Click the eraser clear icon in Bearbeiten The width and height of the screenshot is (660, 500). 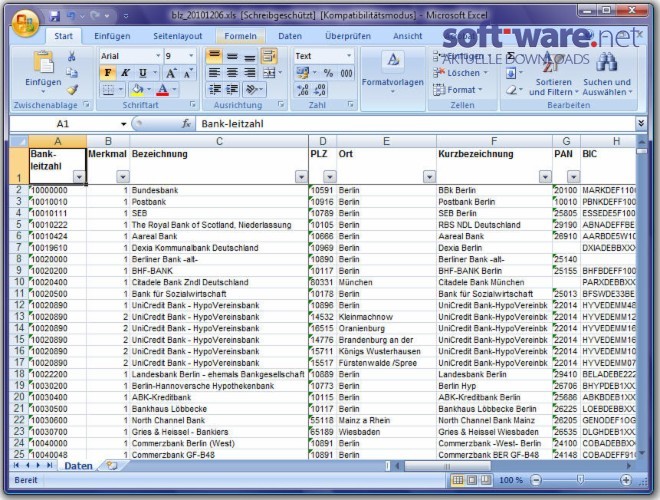(511, 90)
